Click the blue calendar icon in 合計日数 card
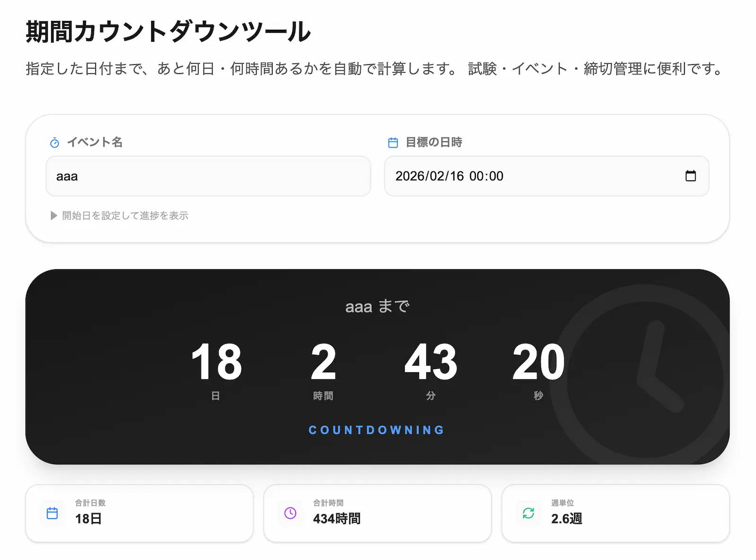This screenshot has width=756, height=560. [52, 513]
